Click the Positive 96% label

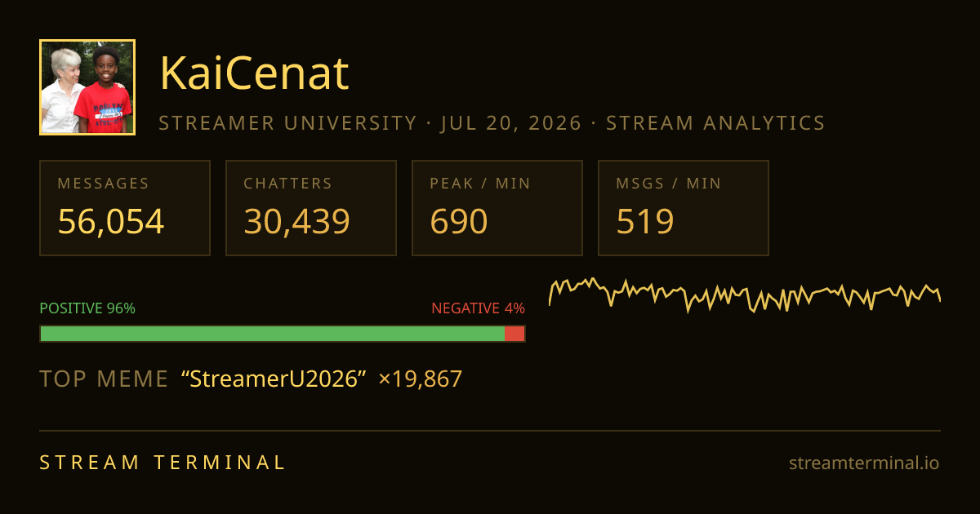87,308
